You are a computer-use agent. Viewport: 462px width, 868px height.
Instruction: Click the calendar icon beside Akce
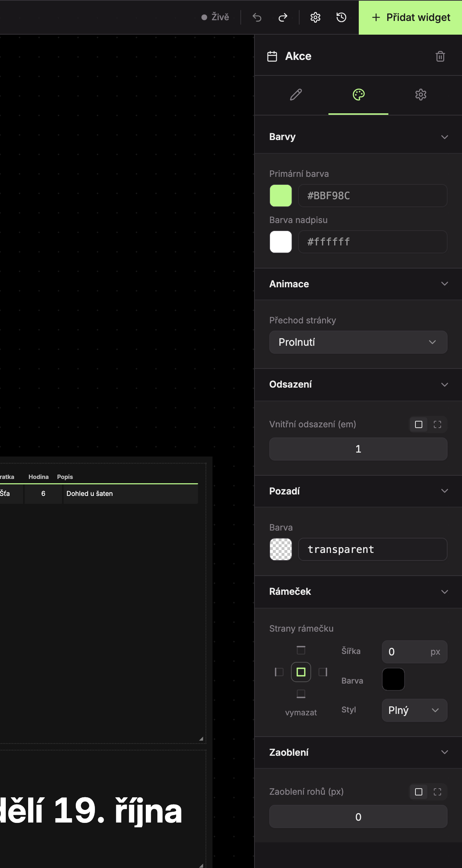pyautogui.click(x=272, y=56)
